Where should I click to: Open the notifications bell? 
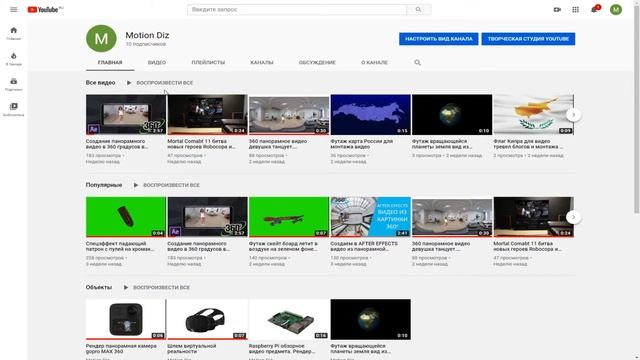click(x=595, y=9)
